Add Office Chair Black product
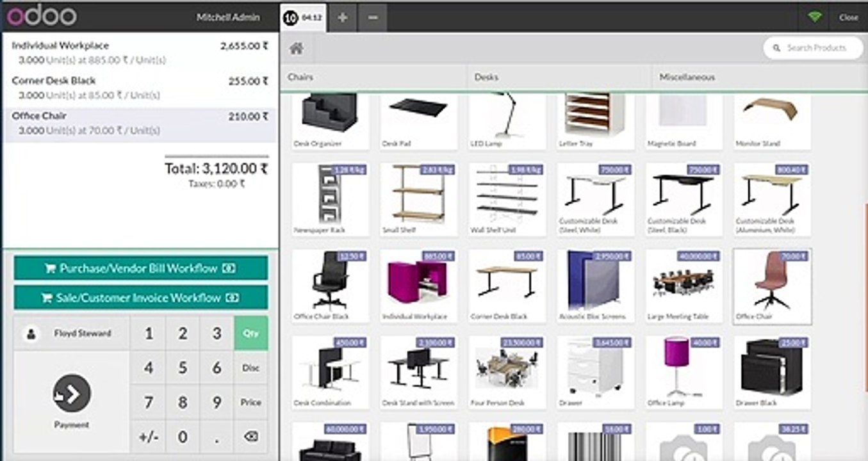 coord(330,286)
